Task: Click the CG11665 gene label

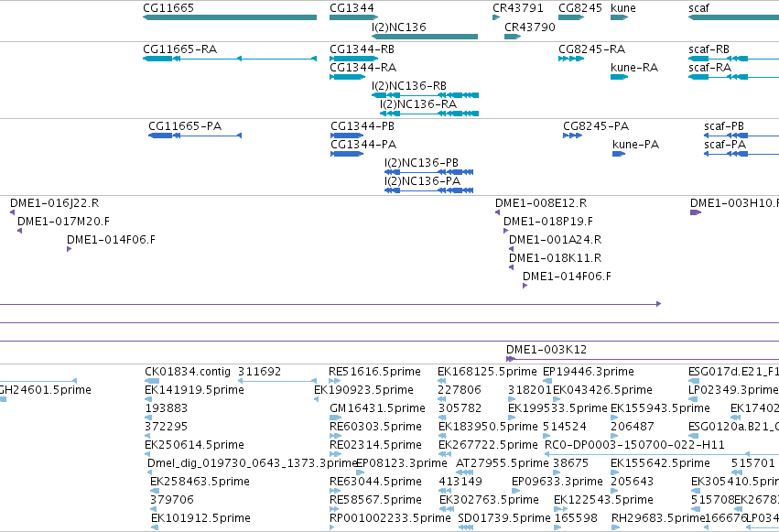Action: pos(168,8)
